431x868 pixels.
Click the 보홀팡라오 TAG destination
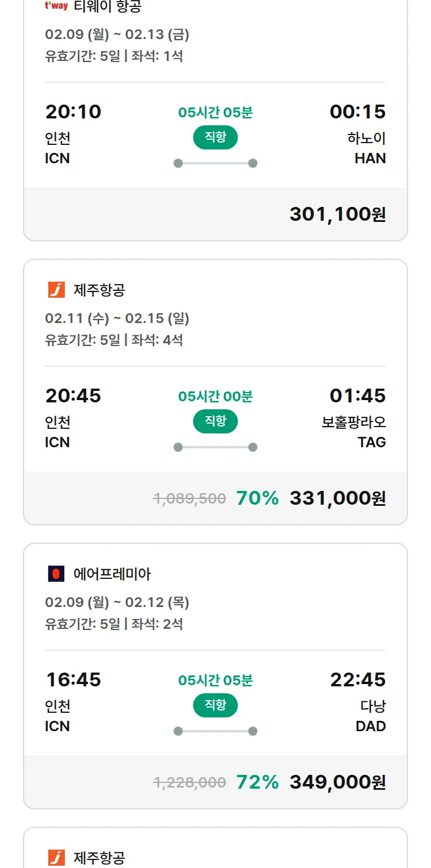(x=354, y=432)
